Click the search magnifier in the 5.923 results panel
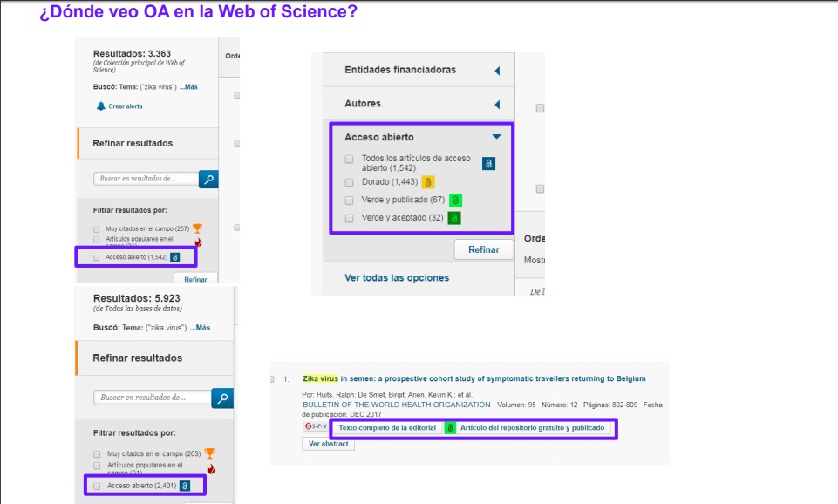The image size is (838, 504). [x=222, y=398]
